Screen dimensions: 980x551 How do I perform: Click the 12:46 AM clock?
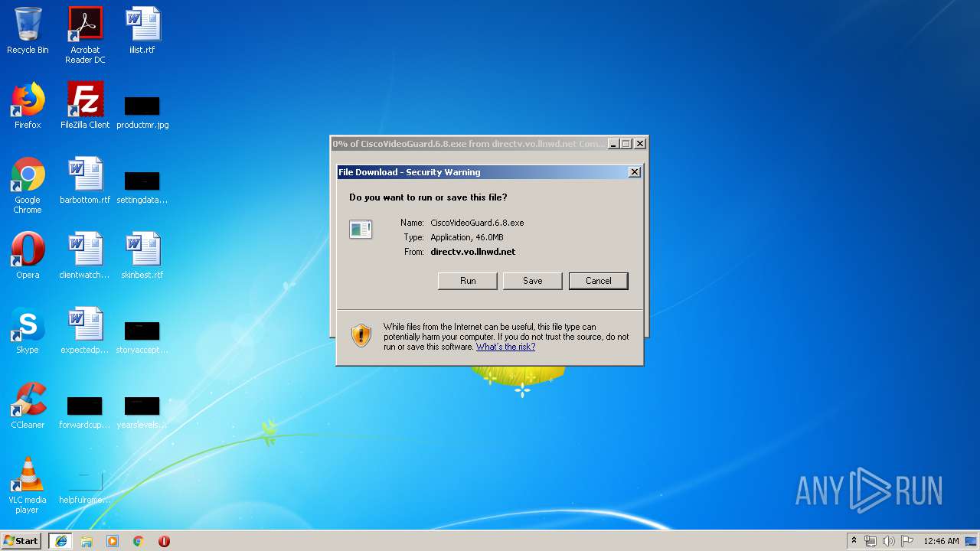click(941, 541)
